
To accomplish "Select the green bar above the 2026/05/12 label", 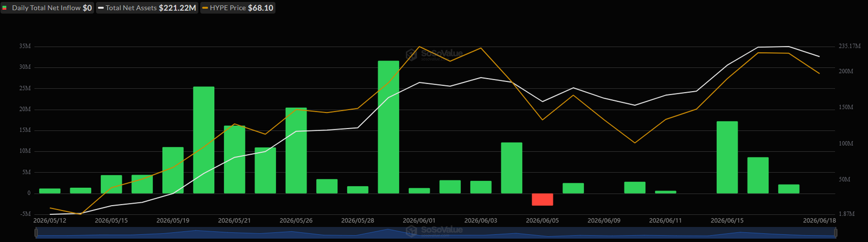I will [x=50, y=191].
